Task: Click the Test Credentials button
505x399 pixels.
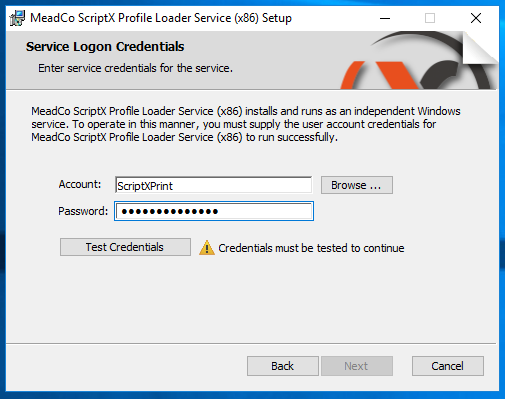Action: (x=125, y=247)
